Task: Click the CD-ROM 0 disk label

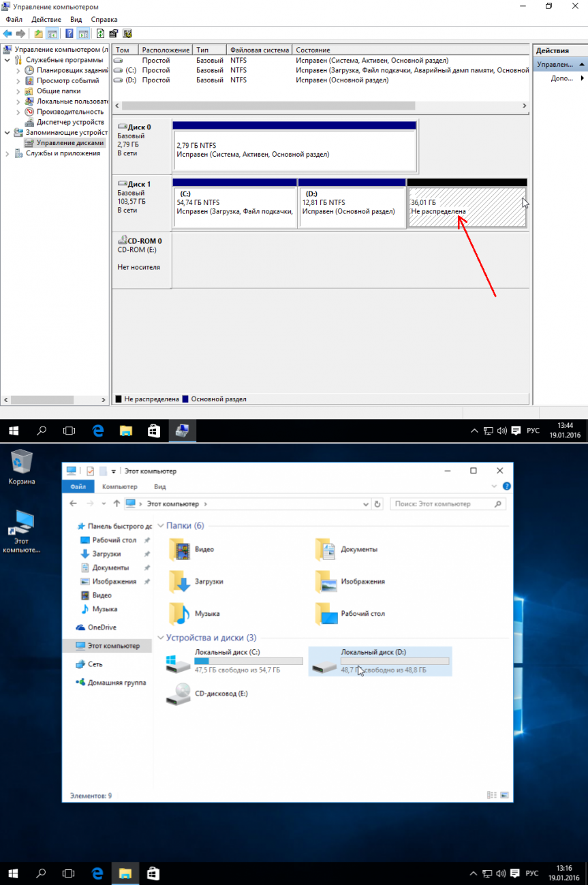Action: click(x=142, y=260)
